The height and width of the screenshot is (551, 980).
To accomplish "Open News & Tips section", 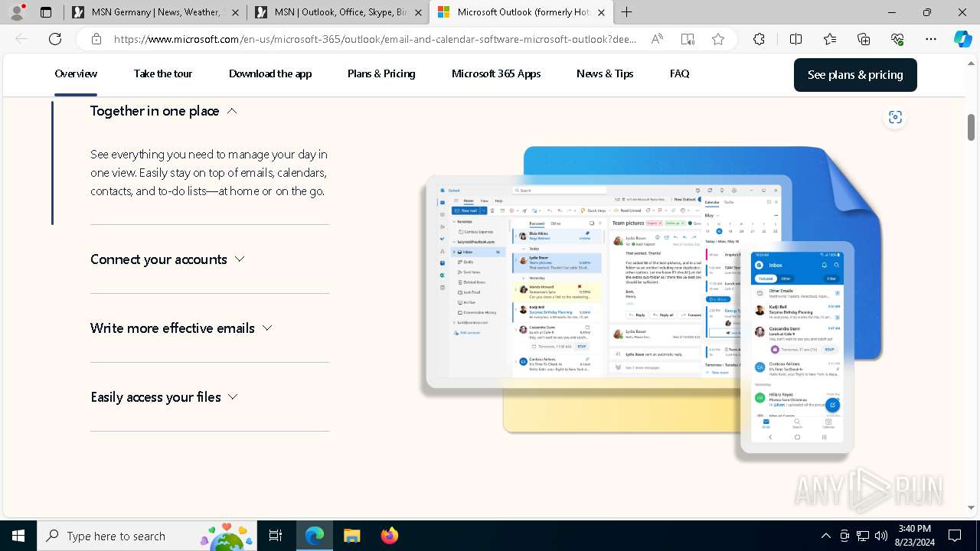I will pyautogui.click(x=605, y=73).
